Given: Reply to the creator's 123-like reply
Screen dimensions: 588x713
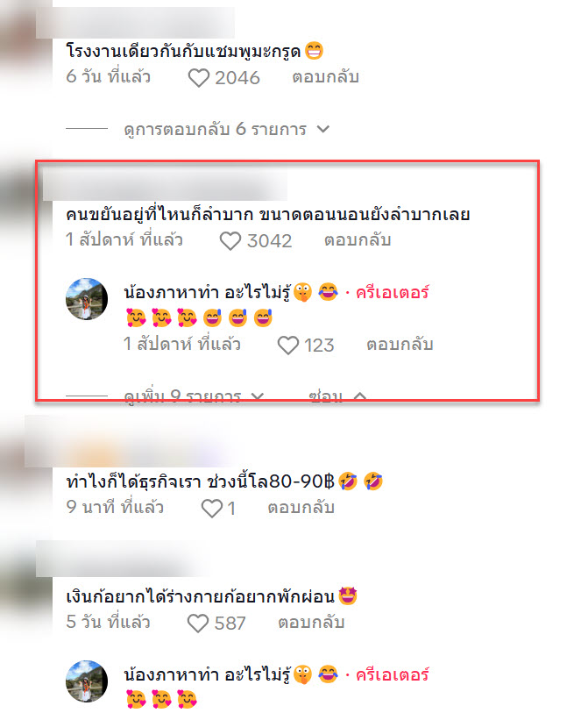Looking at the screenshot, I should pyautogui.click(x=400, y=345).
